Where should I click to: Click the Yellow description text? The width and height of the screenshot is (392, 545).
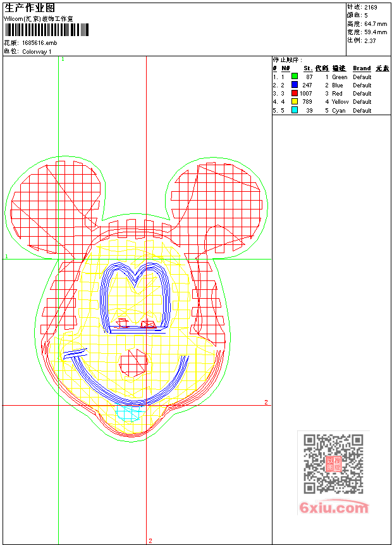tap(340, 102)
